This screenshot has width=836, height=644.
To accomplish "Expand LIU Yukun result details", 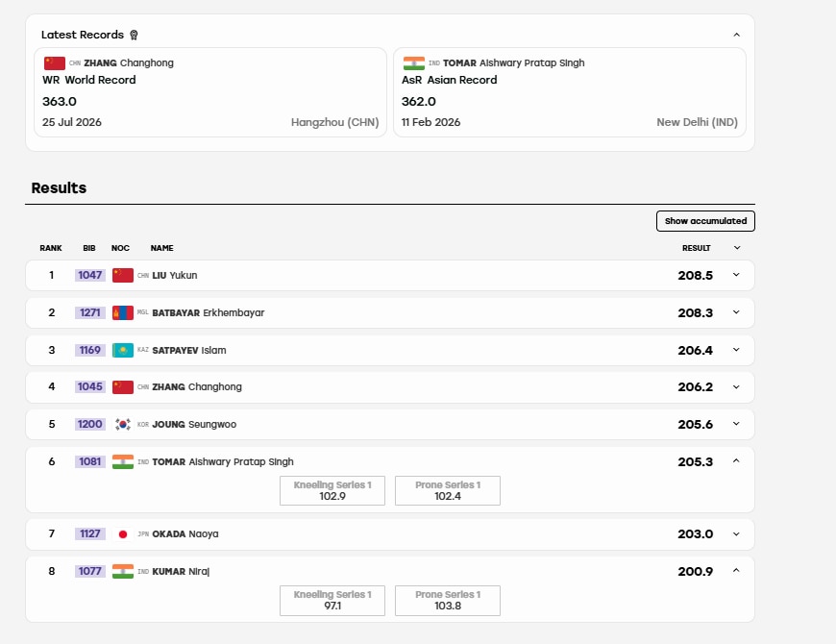I will [x=736, y=275].
